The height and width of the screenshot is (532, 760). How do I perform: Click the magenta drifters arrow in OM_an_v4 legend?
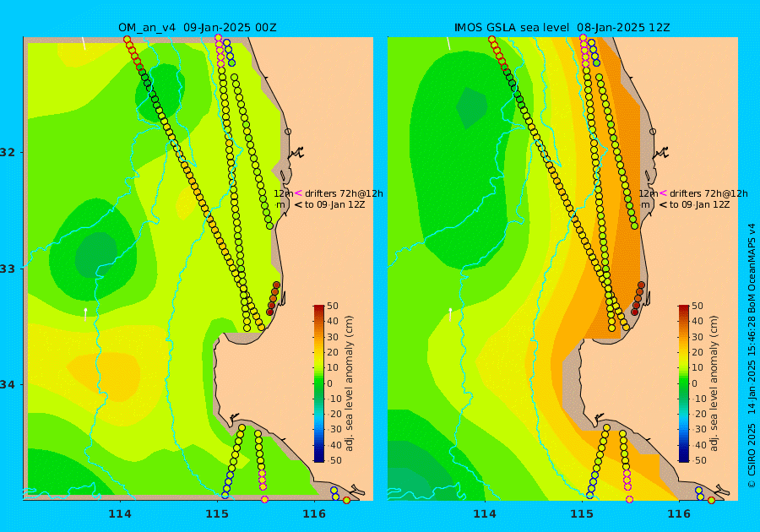coord(298,193)
